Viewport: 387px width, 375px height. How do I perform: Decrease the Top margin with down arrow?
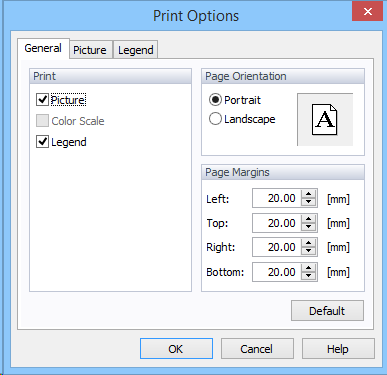308,227
